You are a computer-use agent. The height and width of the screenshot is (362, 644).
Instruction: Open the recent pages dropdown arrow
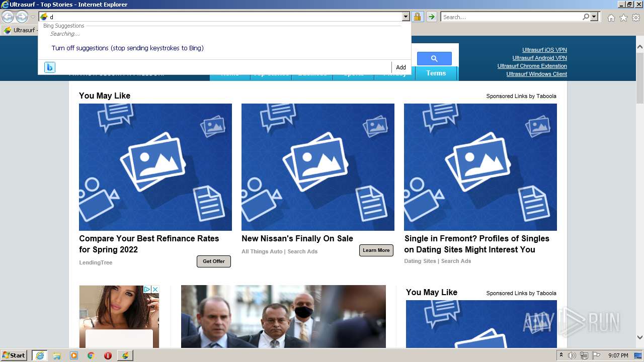pyautogui.click(x=33, y=17)
